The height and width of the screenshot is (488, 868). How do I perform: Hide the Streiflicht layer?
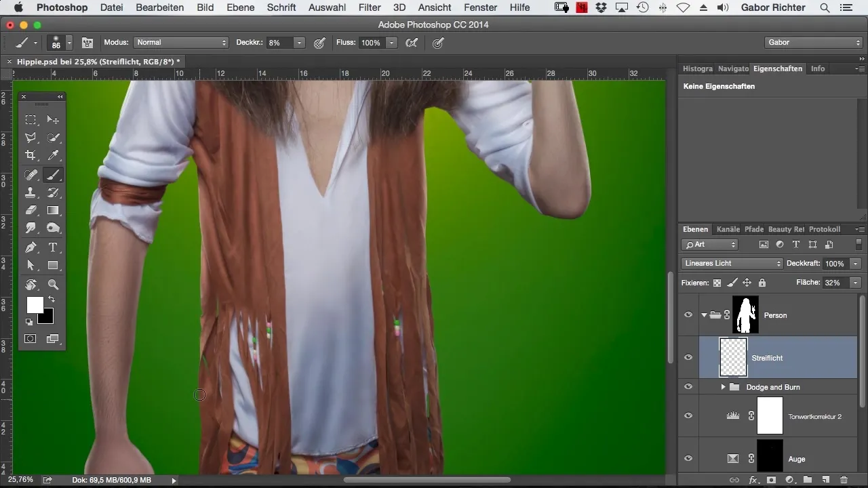tap(688, 357)
